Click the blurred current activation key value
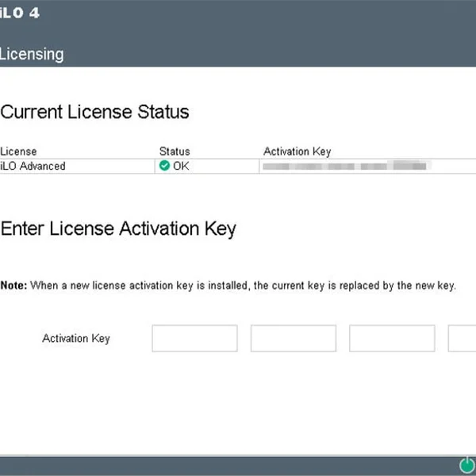The image size is (476, 476). pyautogui.click(x=345, y=167)
